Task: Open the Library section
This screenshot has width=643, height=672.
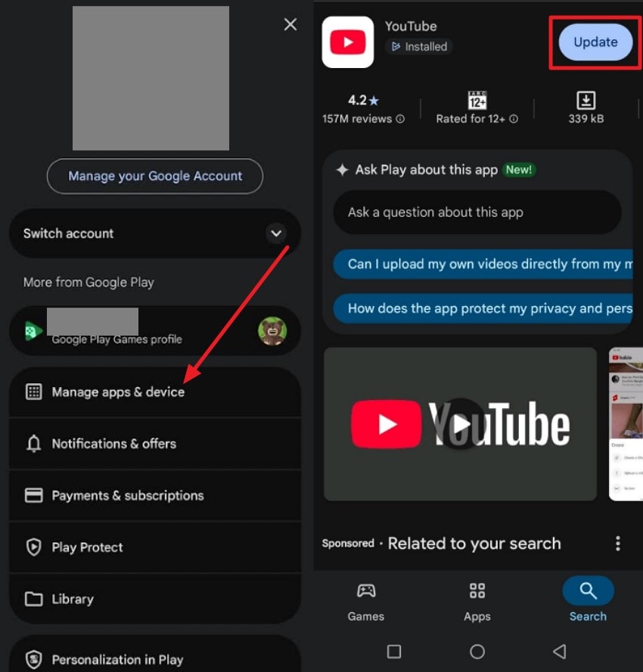Action: (x=73, y=599)
